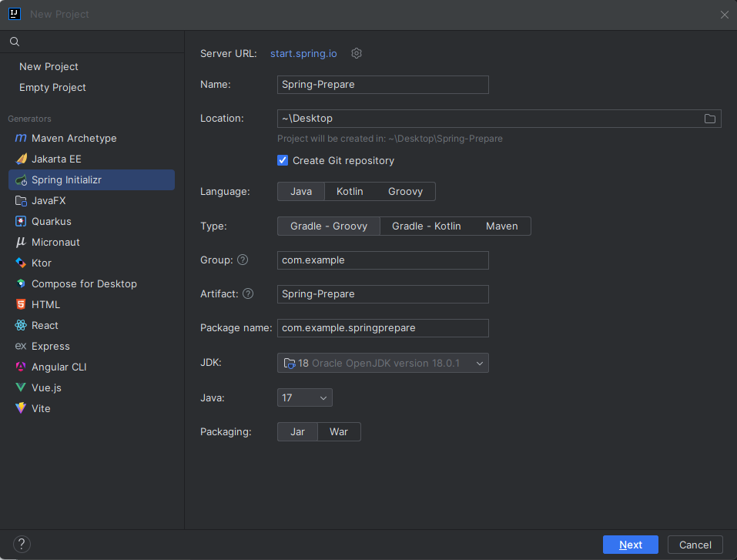Click the Package name field
The width and height of the screenshot is (737, 560).
383,327
